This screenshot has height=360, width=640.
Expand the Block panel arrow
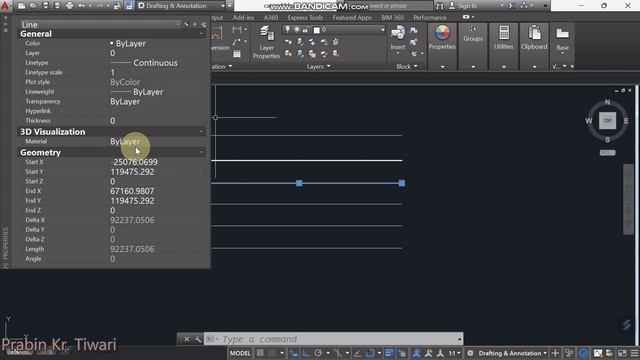[416, 66]
